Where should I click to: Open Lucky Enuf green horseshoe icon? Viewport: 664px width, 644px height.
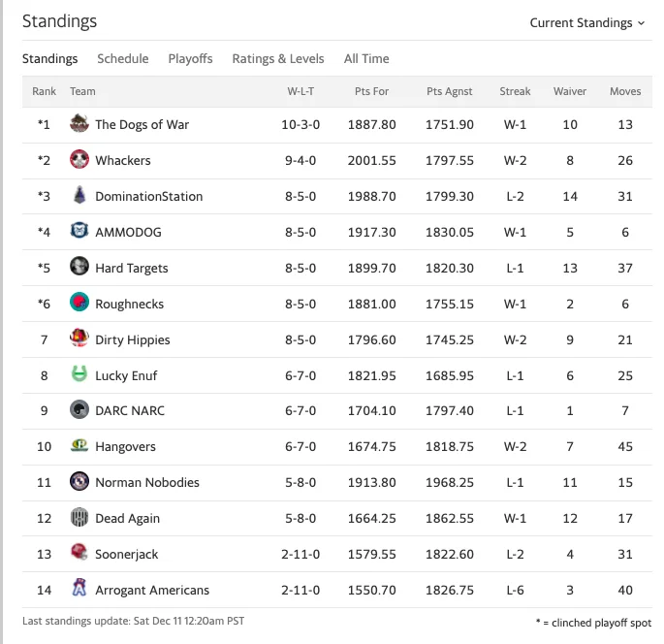click(x=79, y=374)
